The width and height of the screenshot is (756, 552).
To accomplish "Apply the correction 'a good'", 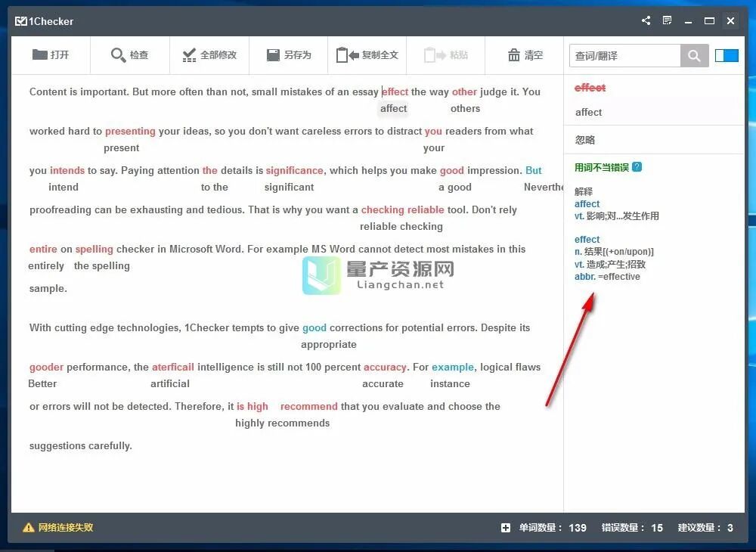I will coord(454,187).
